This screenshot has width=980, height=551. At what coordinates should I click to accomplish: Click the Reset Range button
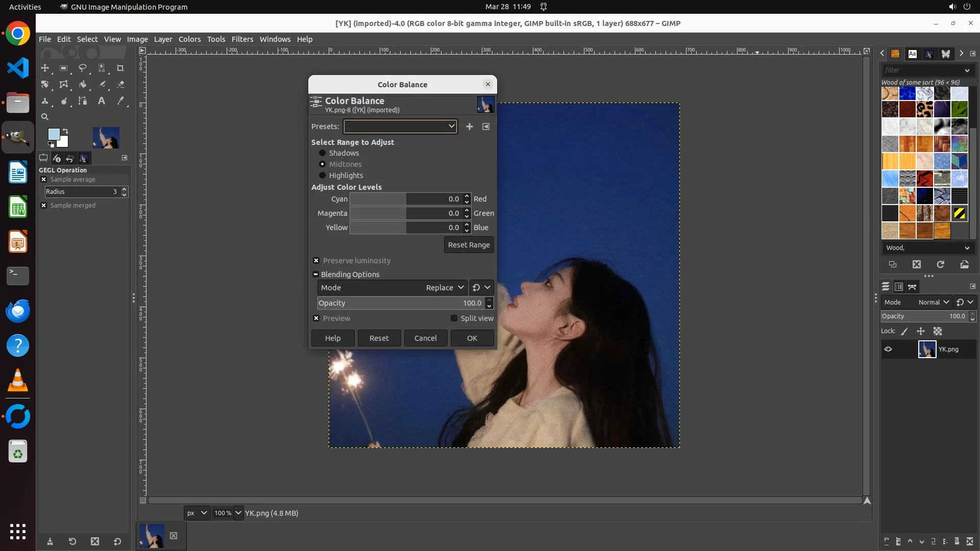point(469,245)
